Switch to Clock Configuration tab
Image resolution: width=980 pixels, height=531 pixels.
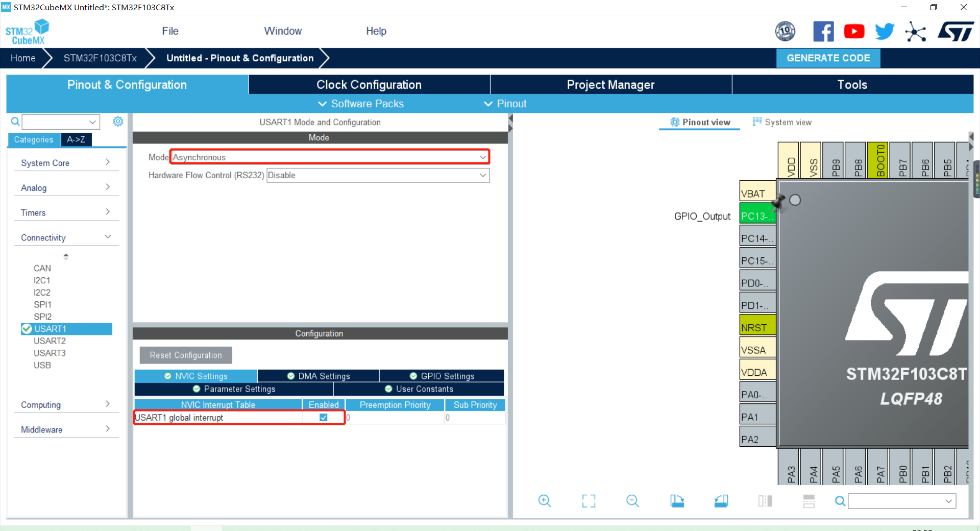click(x=369, y=85)
